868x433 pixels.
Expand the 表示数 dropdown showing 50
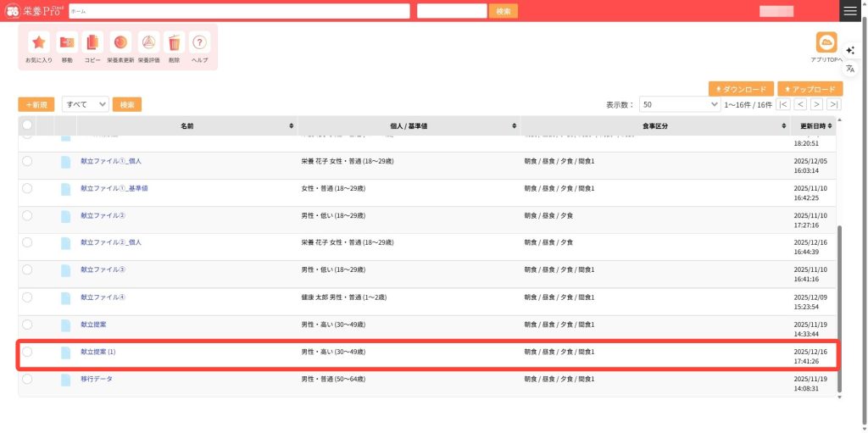click(679, 104)
